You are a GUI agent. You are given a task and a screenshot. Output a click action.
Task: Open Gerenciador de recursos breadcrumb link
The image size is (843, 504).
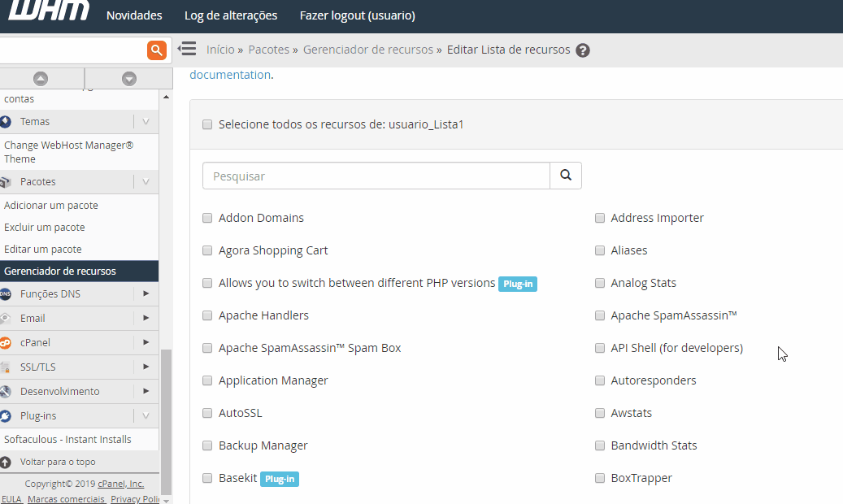pos(367,50)
